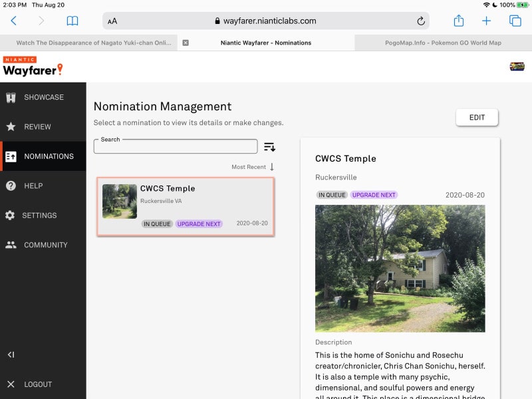The height and width of the screenshot is (399, 532).
Task: Open the AA reader text size menu
Action: click(x=112, y=21)
